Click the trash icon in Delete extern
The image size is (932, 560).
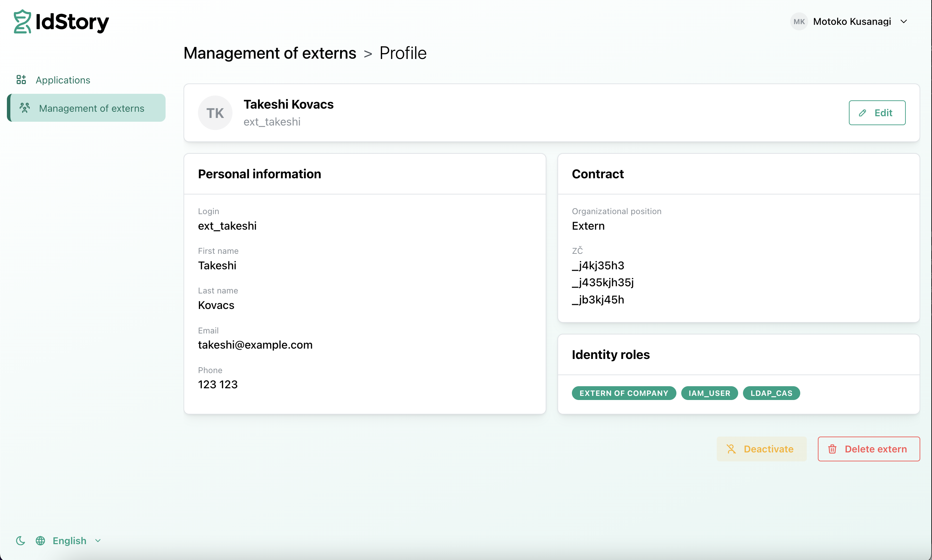click(832, 449)
